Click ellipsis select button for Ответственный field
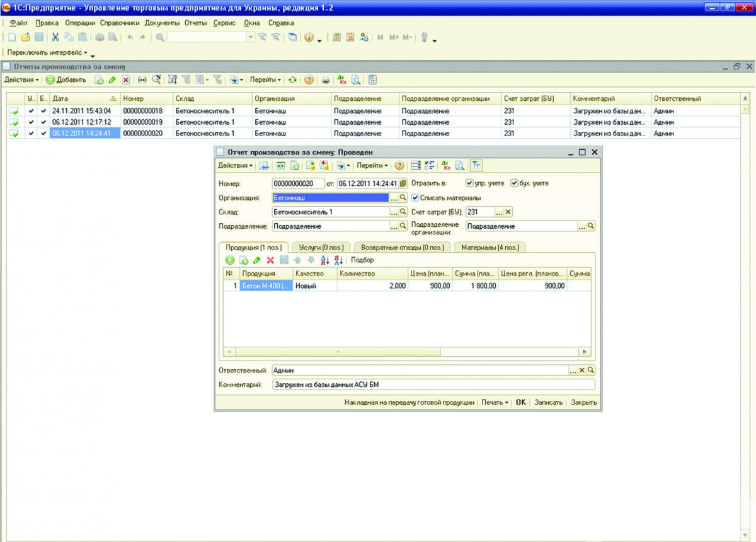The image size is (756, 542). [573, 371]
